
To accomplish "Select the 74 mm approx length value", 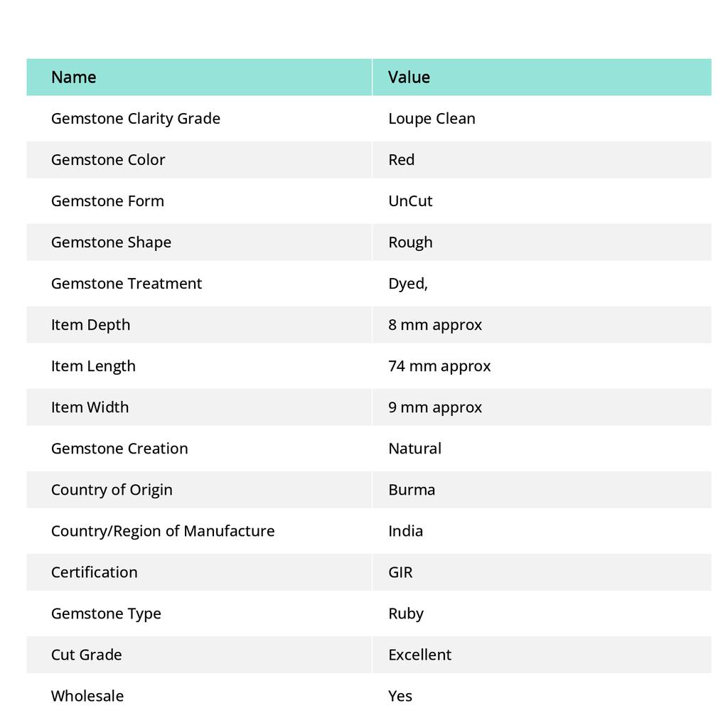I will [x=439, y=365].
